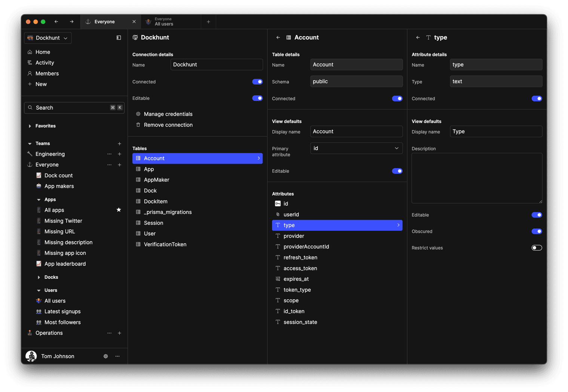Select the expires_at attribute

[x=337, y=279]
